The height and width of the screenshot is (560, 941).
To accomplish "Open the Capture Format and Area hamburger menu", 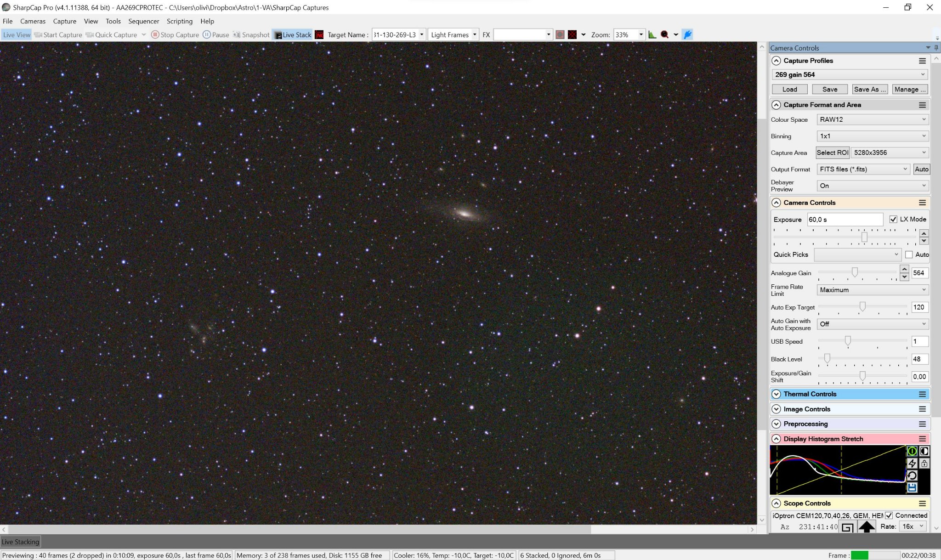I will pyautogui.click(x=922, y=105).
